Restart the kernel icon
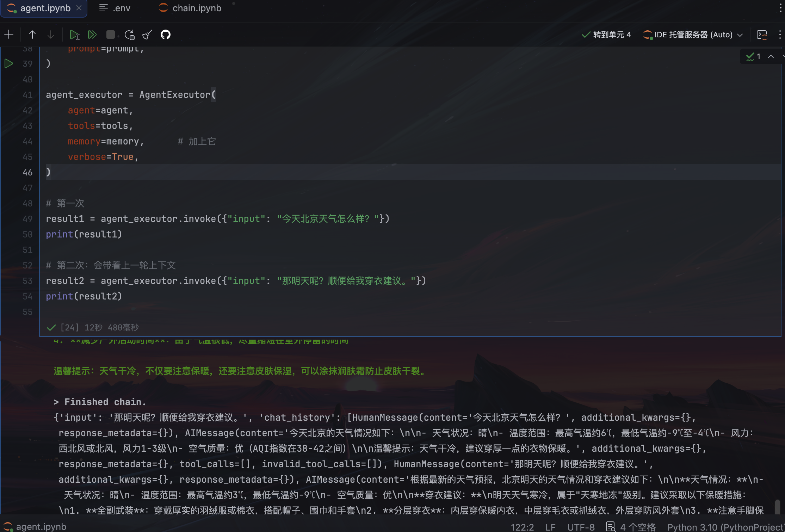The height and width of the screenshot is (532, 785). point(129,35)
